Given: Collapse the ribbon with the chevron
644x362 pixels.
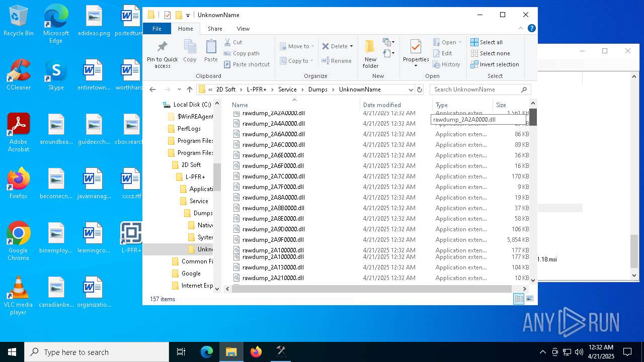Looking at the screenshot, I should 521,29.
